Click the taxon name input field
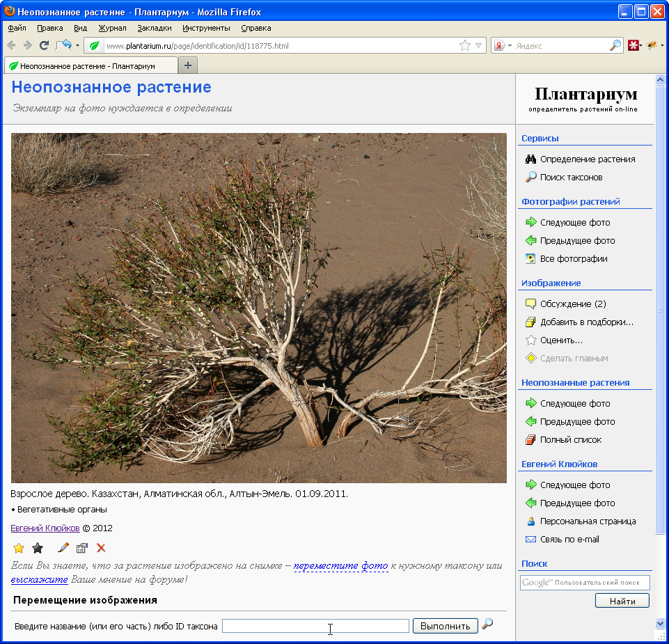The height and width of the screenshot is (644, 669). tap(315, 626)
